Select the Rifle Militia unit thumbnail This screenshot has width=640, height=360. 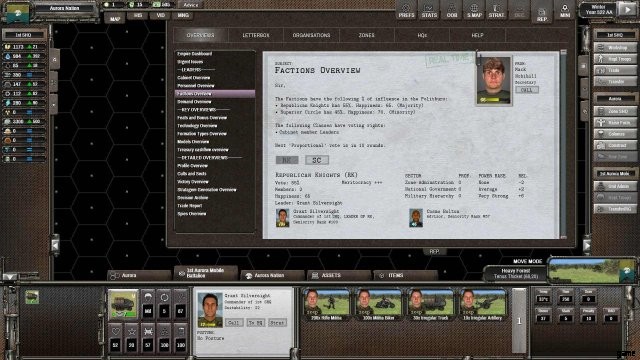click(x=326, y=304)
